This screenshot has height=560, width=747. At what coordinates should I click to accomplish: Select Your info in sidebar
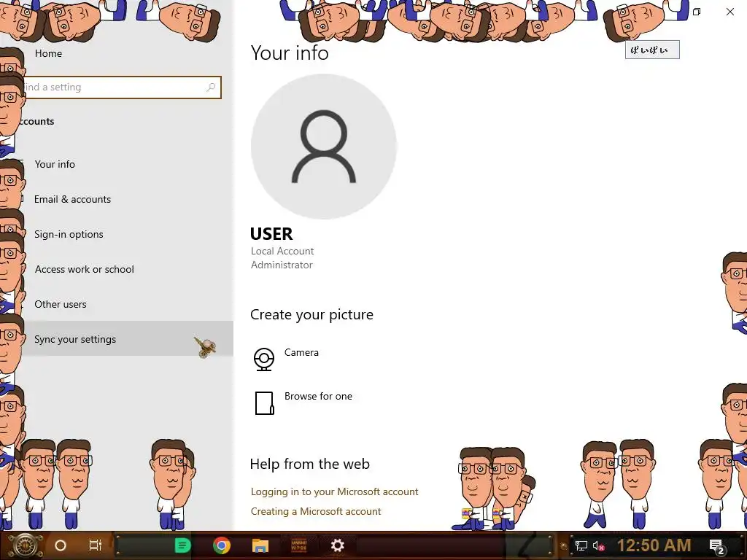[x=54, y=164]
